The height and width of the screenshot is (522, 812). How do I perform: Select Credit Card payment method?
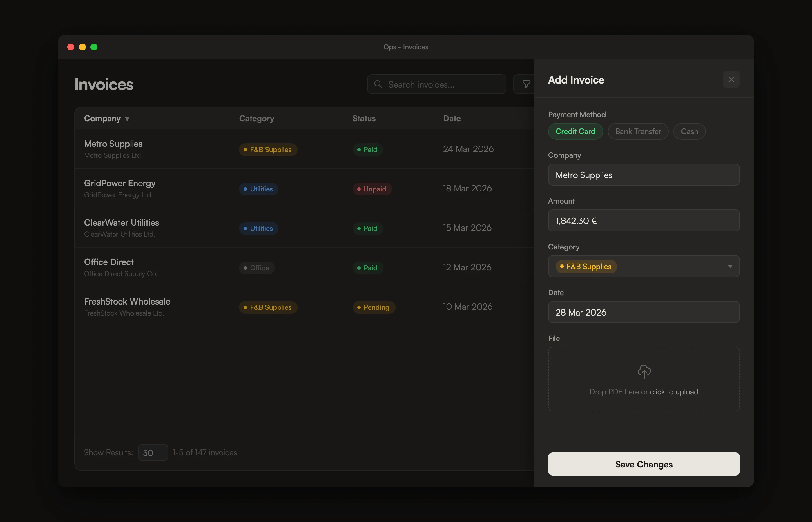(x=575, y=132)
